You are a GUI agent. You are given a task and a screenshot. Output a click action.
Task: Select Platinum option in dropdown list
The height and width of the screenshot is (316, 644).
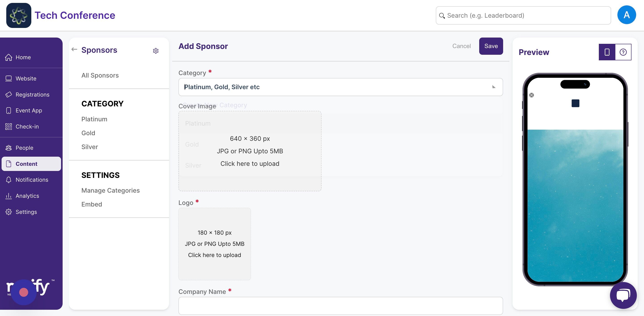pyautogui.click(x=198, y=123)
